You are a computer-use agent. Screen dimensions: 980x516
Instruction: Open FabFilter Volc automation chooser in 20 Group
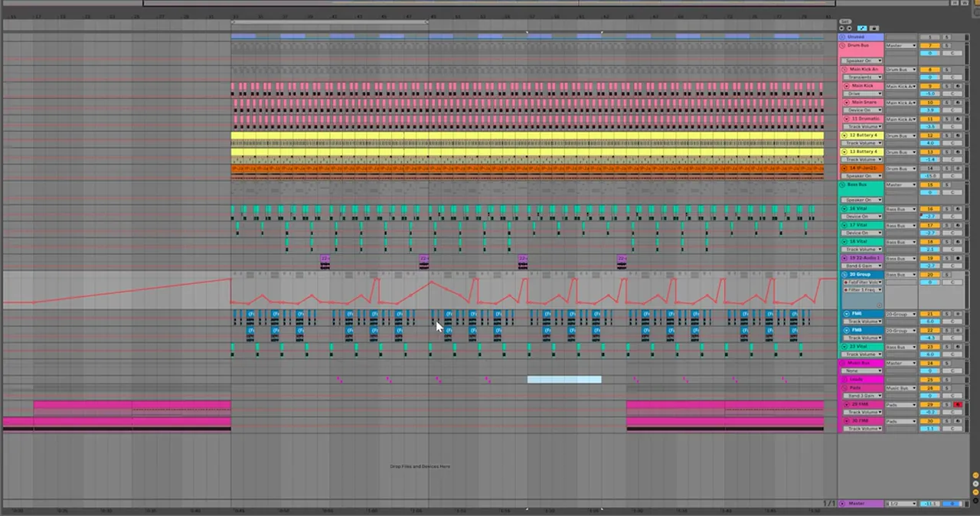[x=863, y=282]
